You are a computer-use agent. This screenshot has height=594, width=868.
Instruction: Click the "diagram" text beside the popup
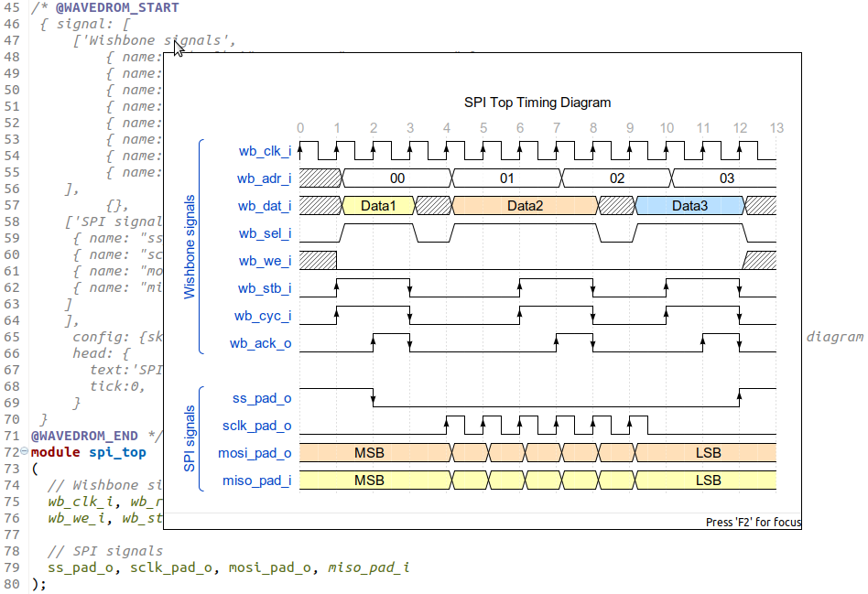pyautogui.click(x=834, y=336)
